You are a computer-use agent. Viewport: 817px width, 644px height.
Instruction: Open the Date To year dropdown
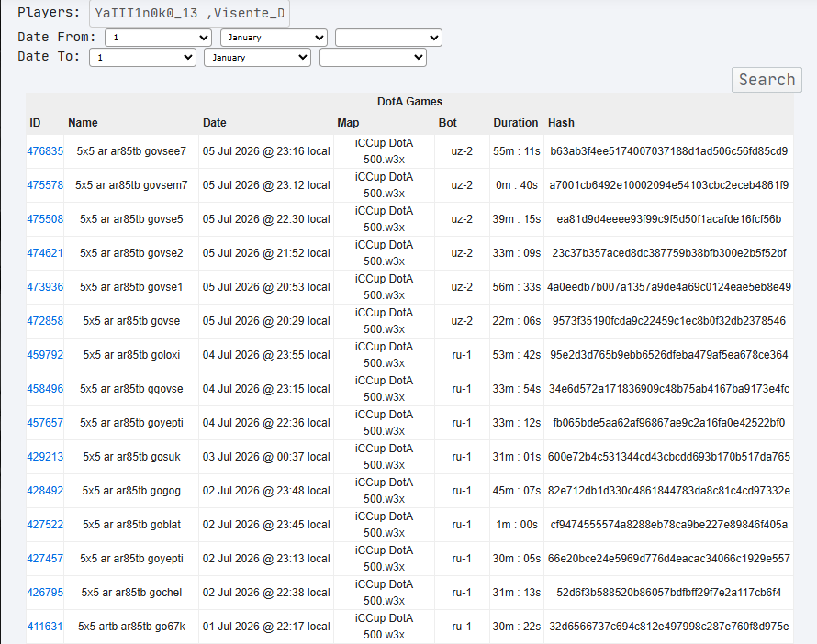click(373, 57)
